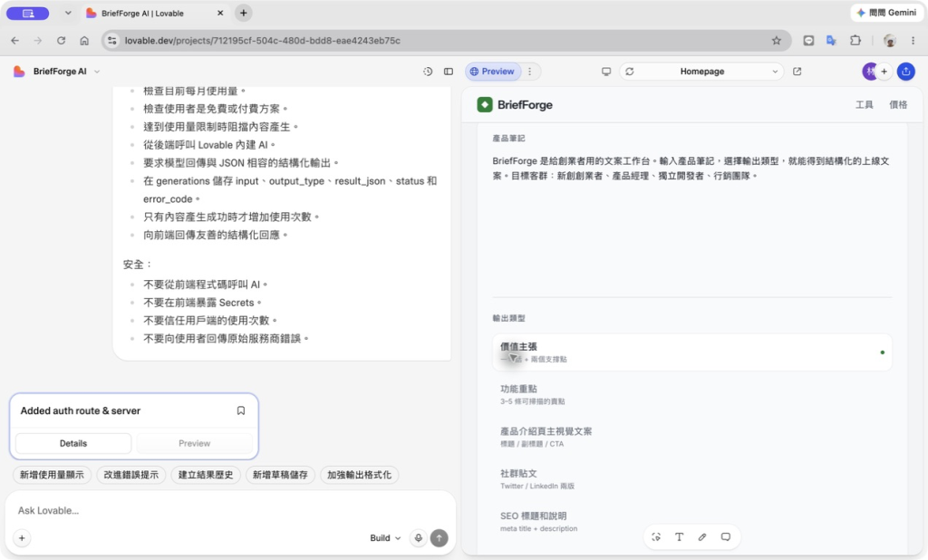Select SEO 標題和說明 output type
Viewport: 928px width, 560px height.
(691, 522)
